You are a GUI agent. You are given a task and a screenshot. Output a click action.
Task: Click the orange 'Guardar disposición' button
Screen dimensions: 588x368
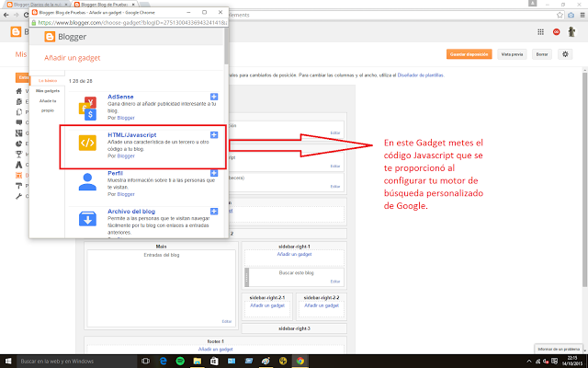tap(469, 54)
